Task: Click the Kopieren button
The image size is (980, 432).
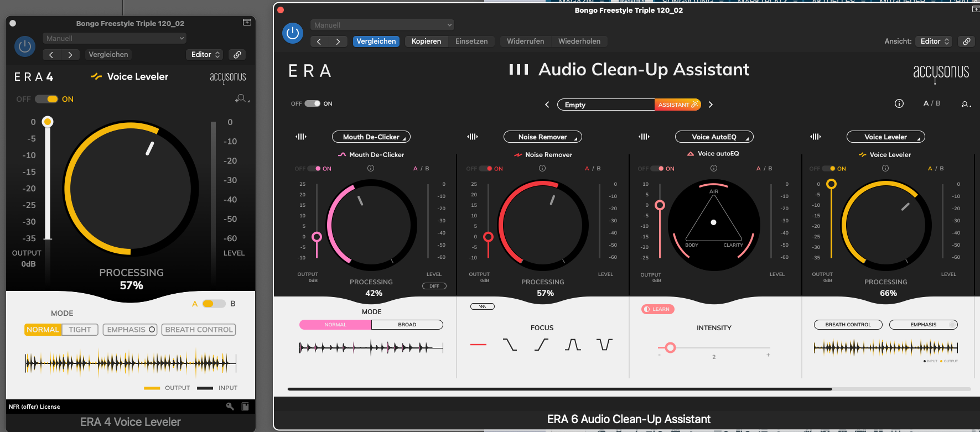Action: (426, 41)
